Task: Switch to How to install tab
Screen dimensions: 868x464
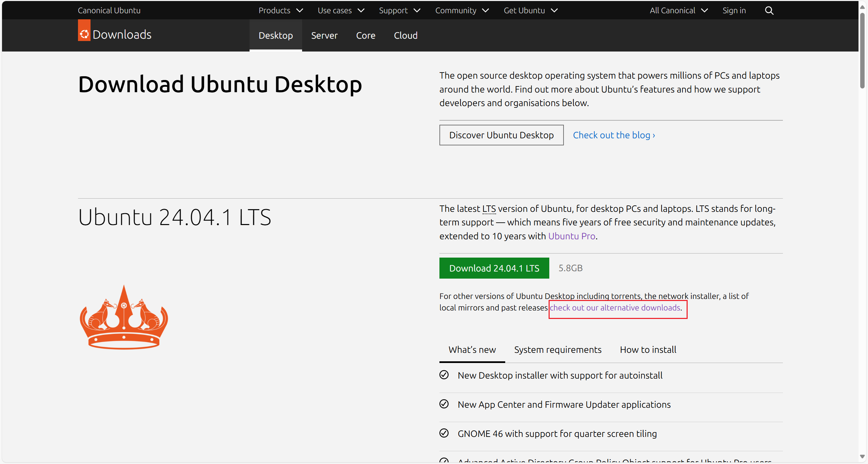Action: 648,349
